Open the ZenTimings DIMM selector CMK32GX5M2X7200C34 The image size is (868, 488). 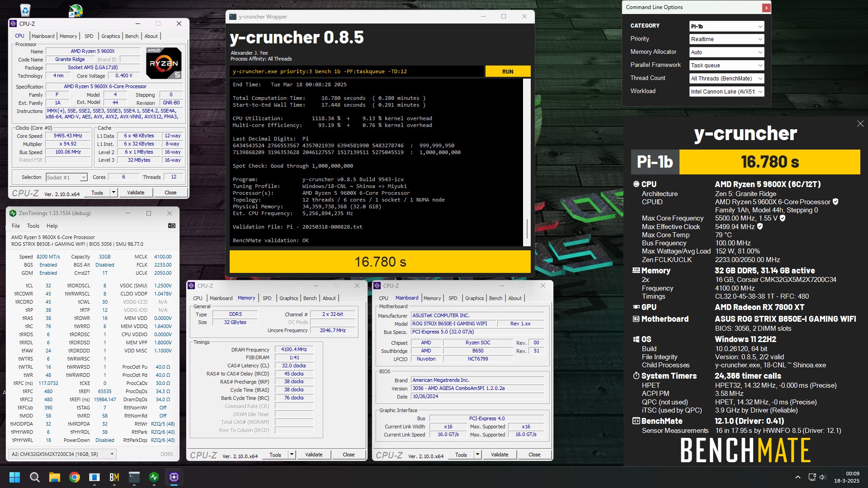click(62, 454)
